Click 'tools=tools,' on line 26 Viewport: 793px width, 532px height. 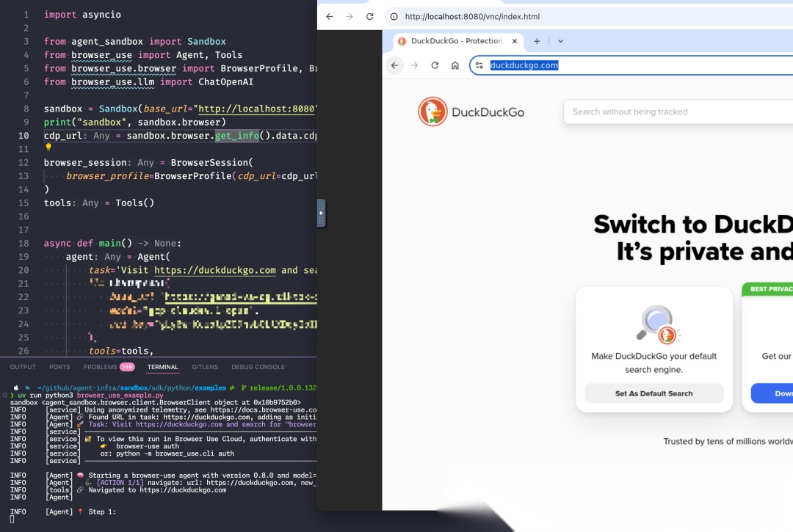coord(121,351)
